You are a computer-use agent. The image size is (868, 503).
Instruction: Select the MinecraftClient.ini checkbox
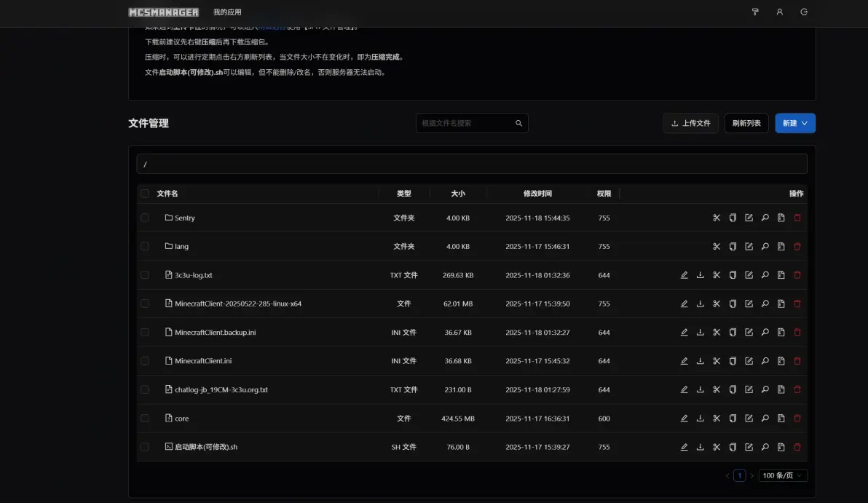point(144,361)
